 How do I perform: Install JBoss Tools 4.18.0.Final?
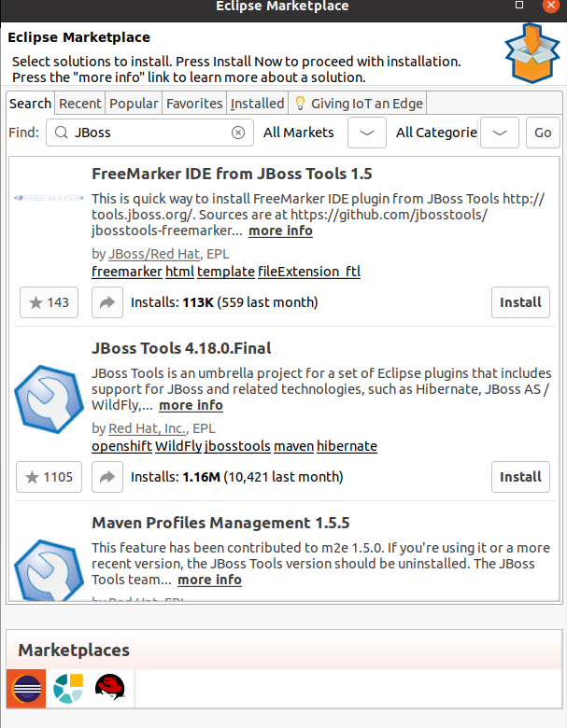pyautogui.click(x=520, y=477)
